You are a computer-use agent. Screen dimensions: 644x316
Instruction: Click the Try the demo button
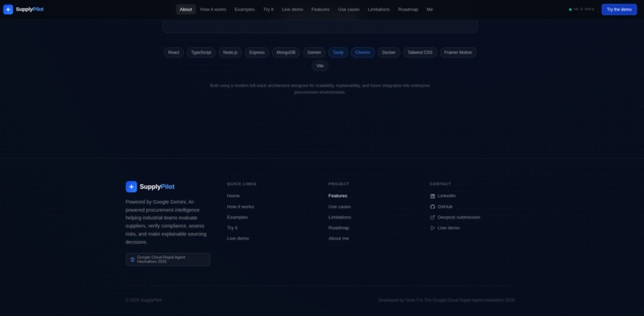click(619, 10)
